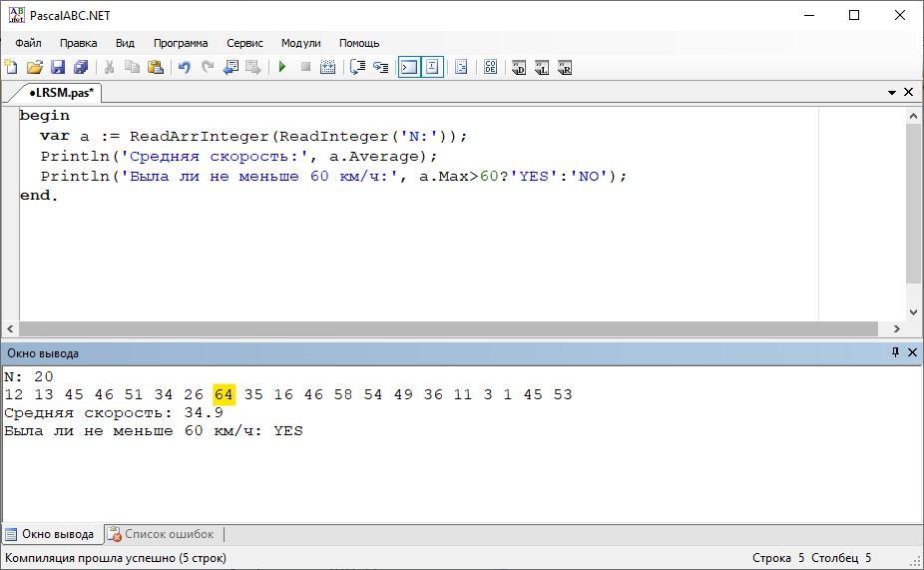Click the 'Средняя скорость: 34.9' output line
Screen dimensions: 924x570
click(114, 412)
